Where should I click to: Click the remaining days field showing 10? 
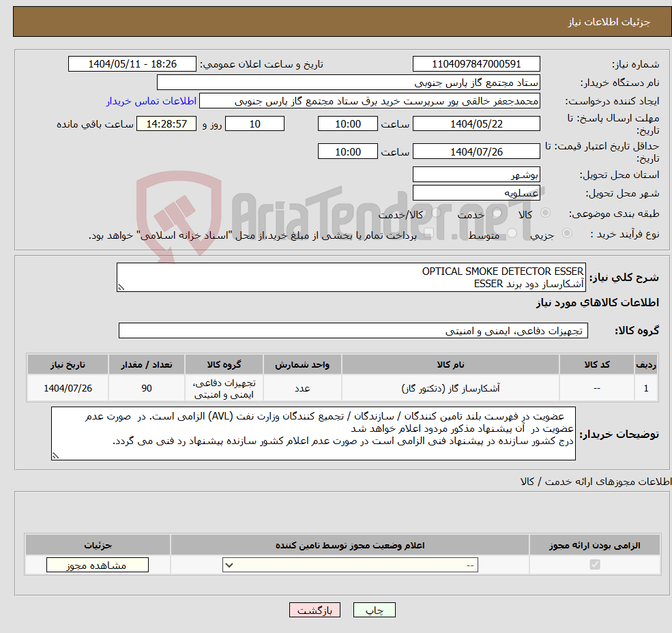(254, 124)
